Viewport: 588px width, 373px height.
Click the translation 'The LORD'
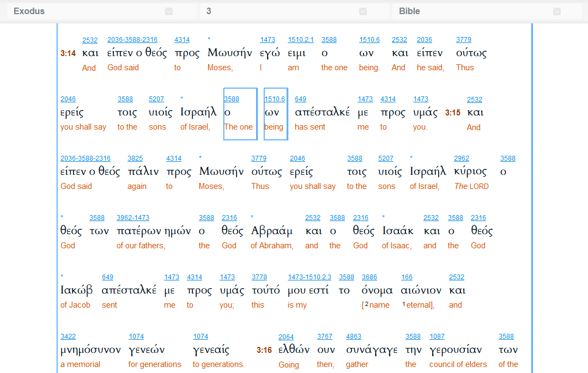[x=471, y=186]
